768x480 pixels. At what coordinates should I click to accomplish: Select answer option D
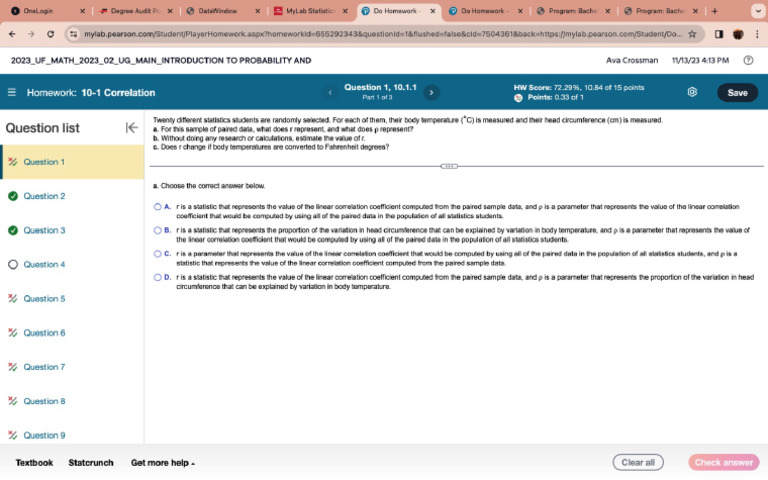tap(158, 277)
